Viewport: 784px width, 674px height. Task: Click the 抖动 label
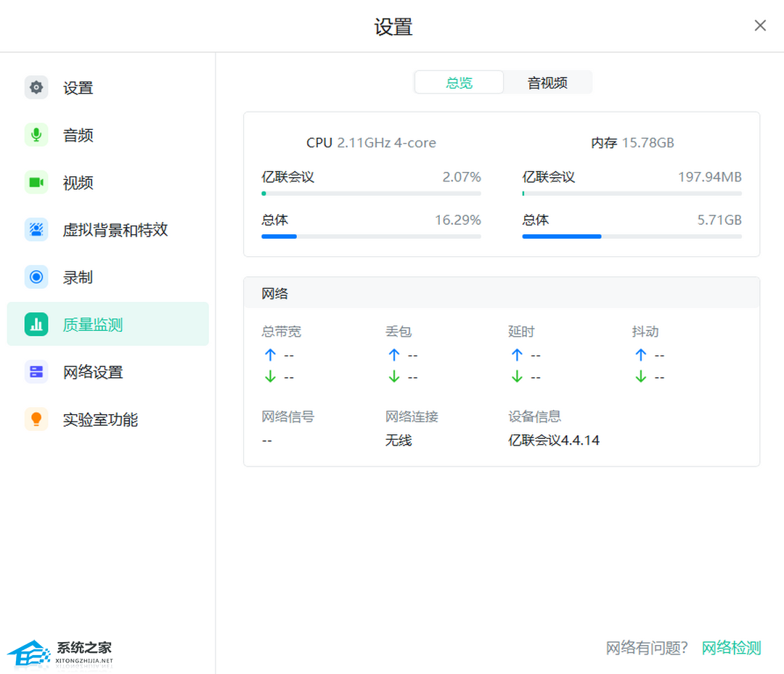point(645,332)
